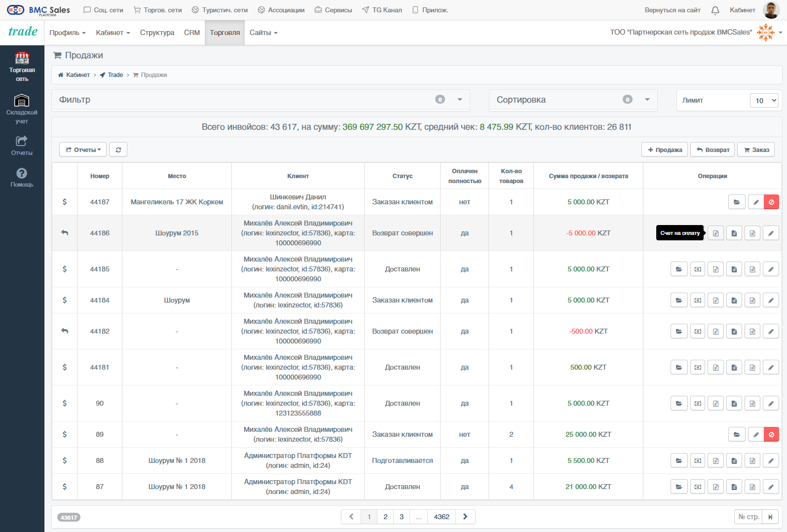Click the № стр. page number field
The height and width of the screenshot is (532, 787).
click(749, 517)
